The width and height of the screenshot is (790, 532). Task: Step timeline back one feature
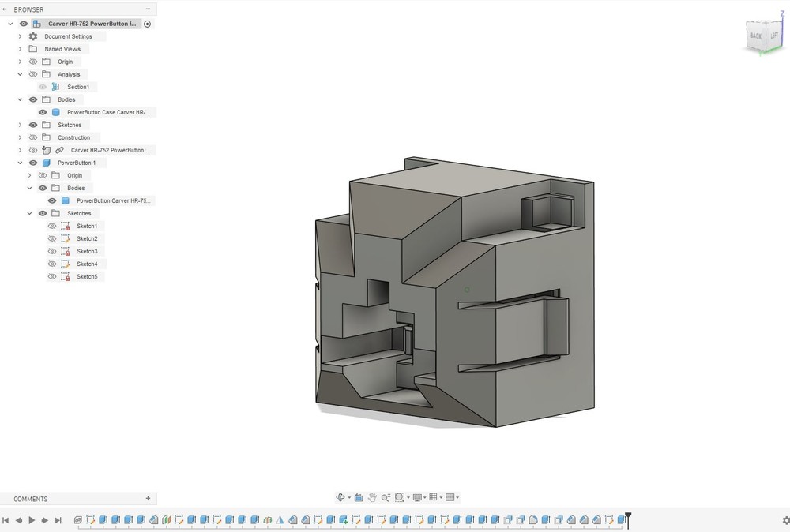pos(19,520)
